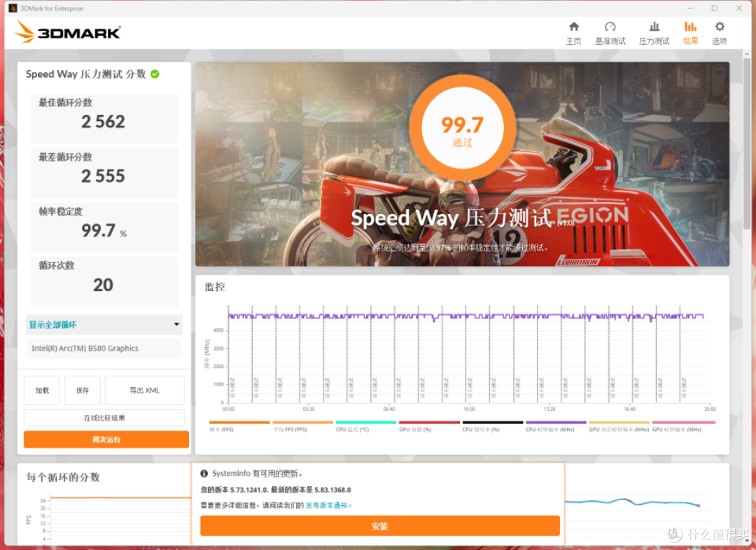Click the 最佳循环分数 value 2 562
756x550 pixels.
pyautogui.click(x=103, y=122)
